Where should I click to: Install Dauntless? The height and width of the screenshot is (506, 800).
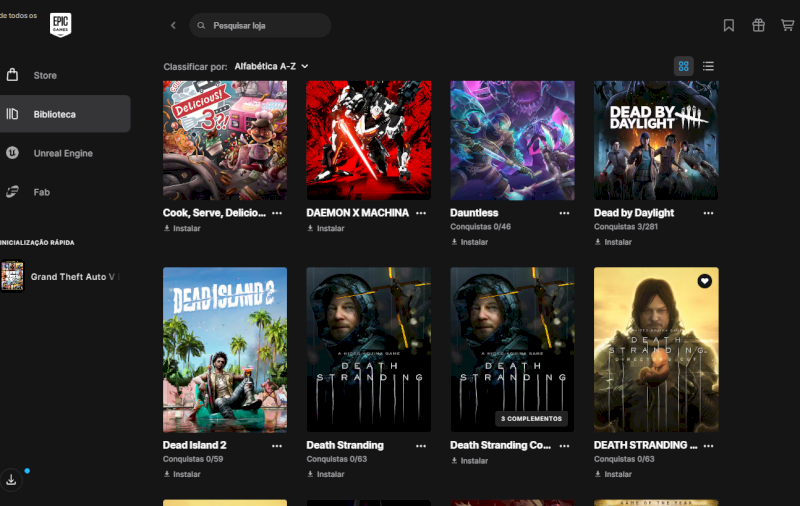(x=469, y=242)
